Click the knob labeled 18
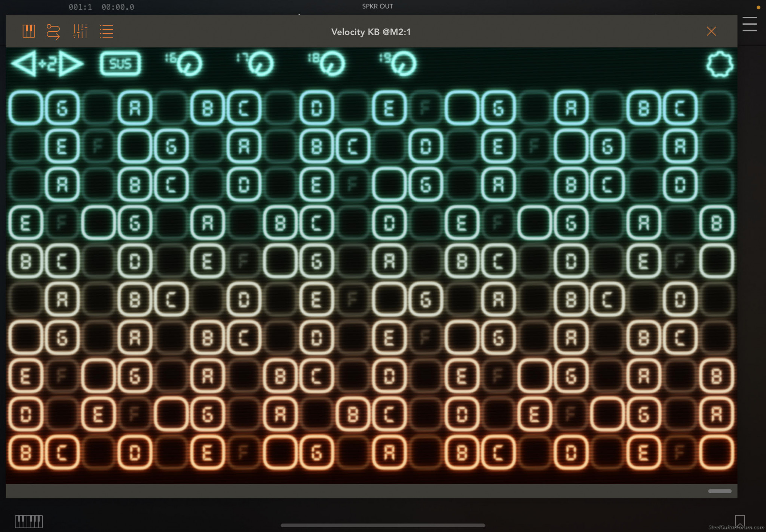This screenshot has height=532, width=766. click(x=332, y=64)
